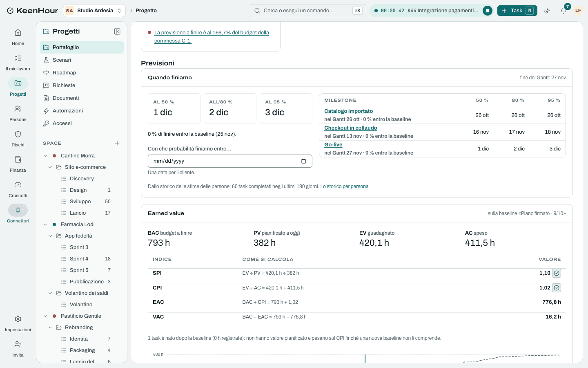588x368 pixels.
Task: Collapse the Farmacia Lodi space
Action: coord(45,224)
